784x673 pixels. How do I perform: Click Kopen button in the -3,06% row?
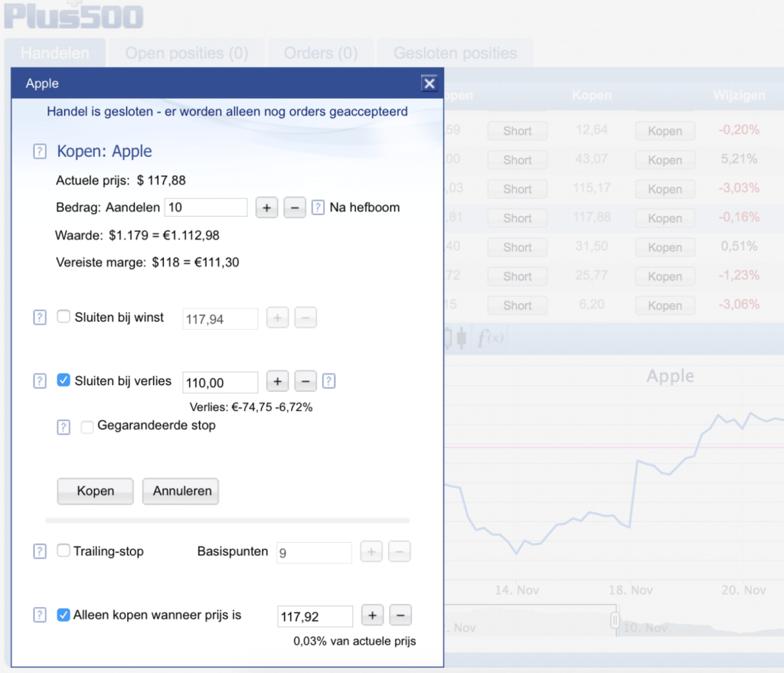coord(665,305)
